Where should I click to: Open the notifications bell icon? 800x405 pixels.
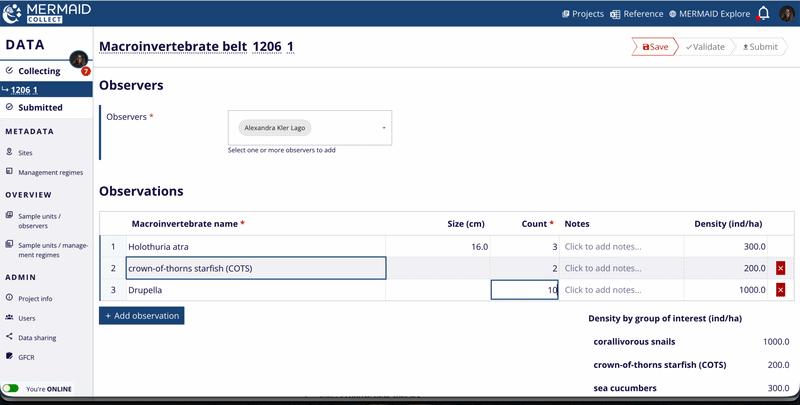coord(763,13)
